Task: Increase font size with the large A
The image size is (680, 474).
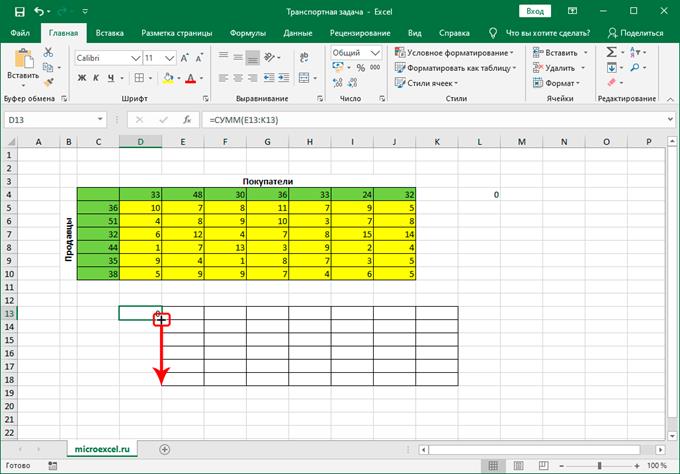Action: point(184,58)
